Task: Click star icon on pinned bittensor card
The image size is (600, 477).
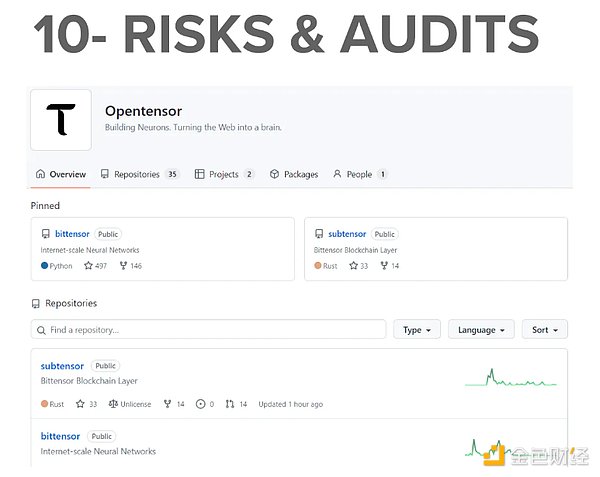Action: coord(88,266)
